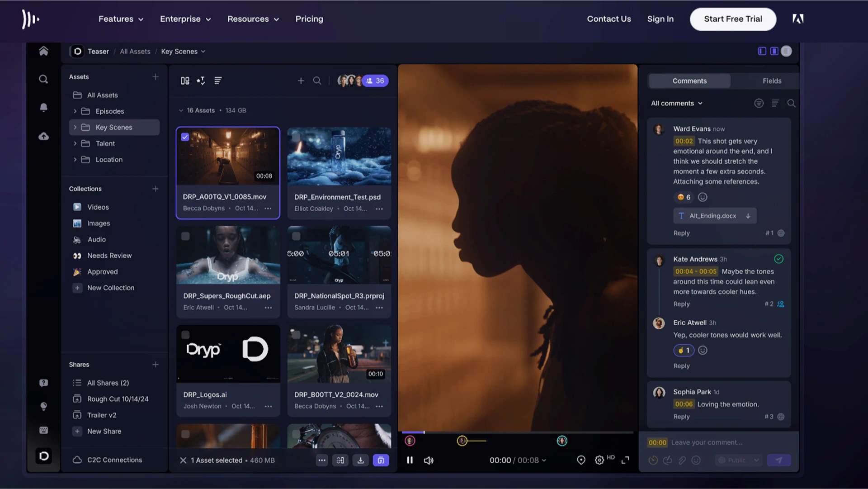868x489 pixels.
Task: Open the Approved collection
Action: click(x=102, y=272)
